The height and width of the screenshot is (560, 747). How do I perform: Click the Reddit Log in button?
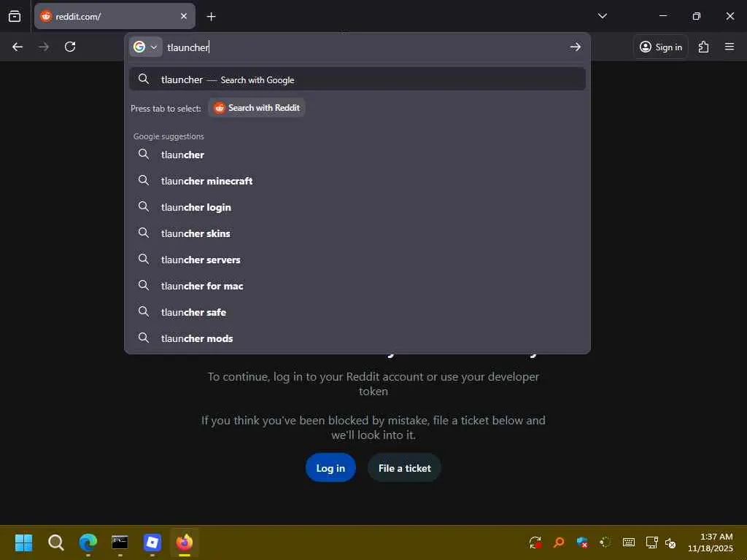[330, 467]
